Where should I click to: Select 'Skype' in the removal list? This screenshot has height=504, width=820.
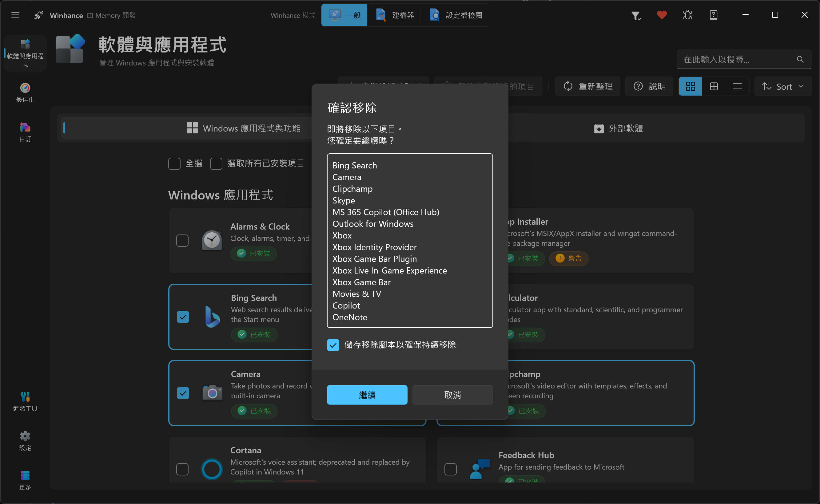coord(344,200)
